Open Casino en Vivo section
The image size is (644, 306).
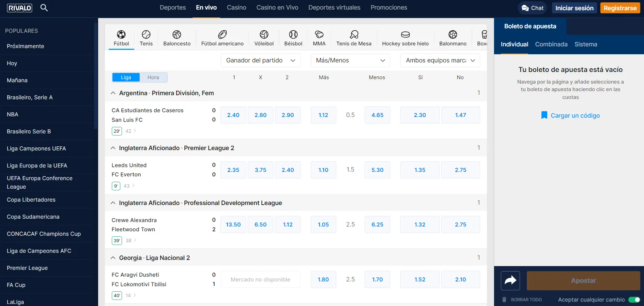pos(277,8)
